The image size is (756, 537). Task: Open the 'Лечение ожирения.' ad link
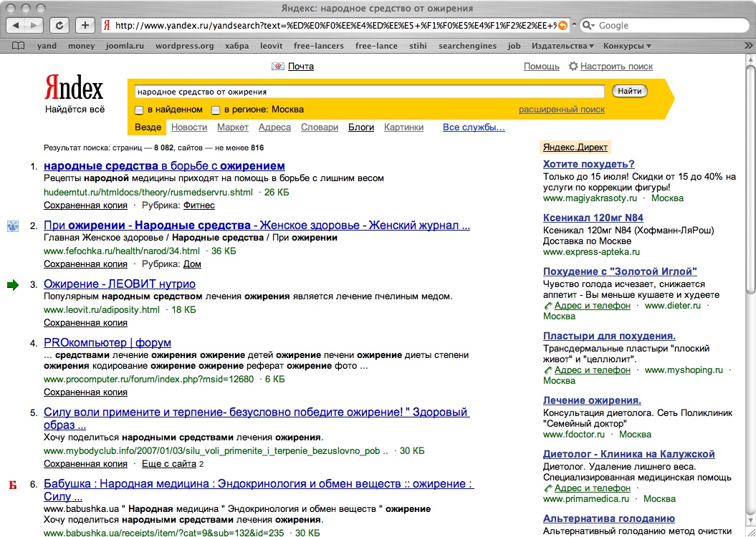click(592, 400)
